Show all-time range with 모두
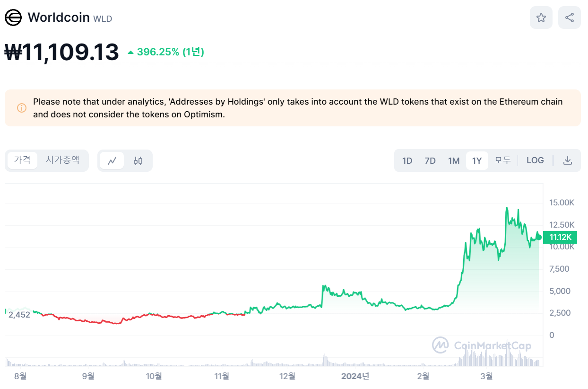This screenshot has width=588, height=389. (x=502, y=160)
